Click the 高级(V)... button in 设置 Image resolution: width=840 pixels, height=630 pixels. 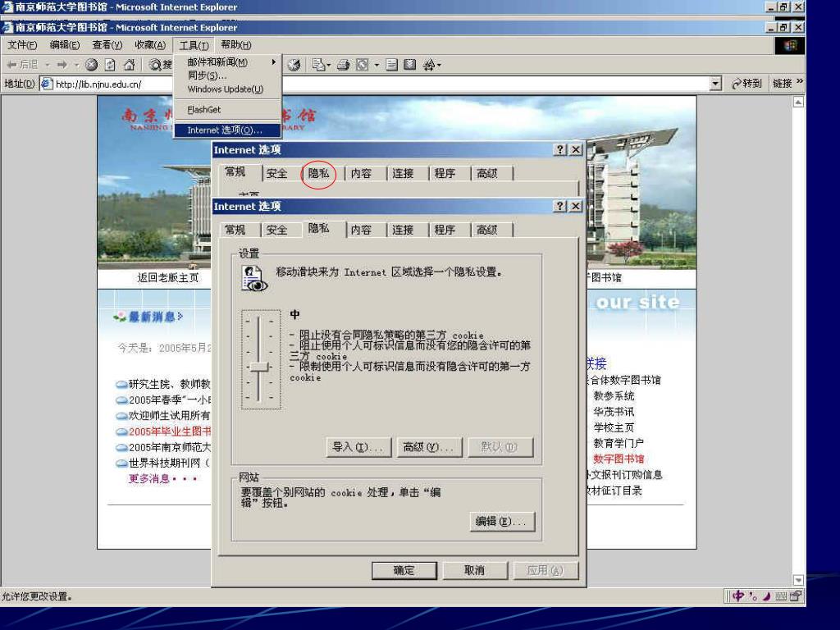point(430,447)
